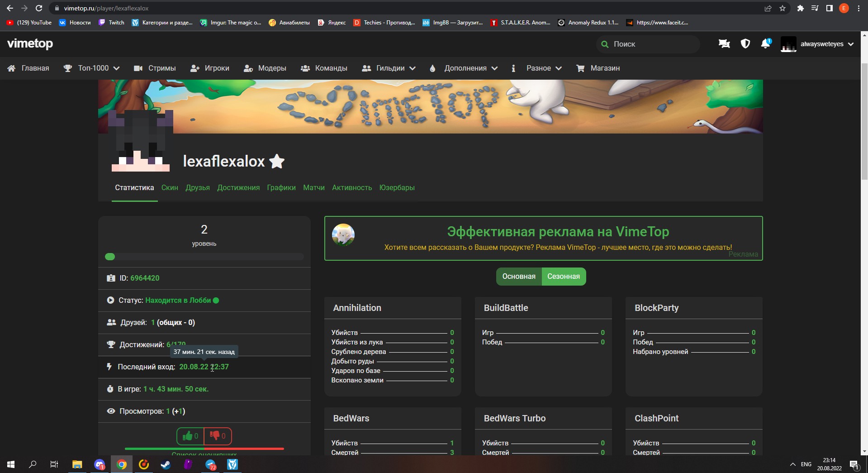Expand the Дополнения dropdown menu

464,68
